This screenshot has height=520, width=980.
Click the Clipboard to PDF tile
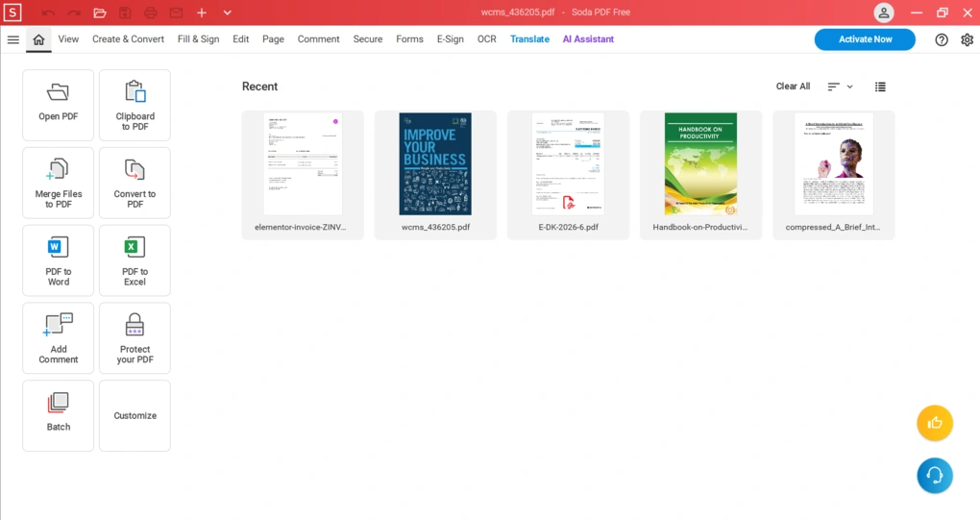click(135, 105)
